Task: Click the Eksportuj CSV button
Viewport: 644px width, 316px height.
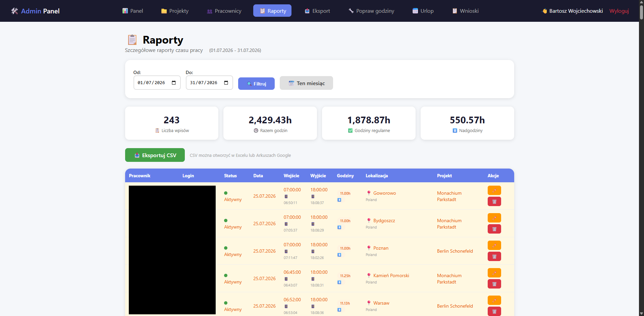Action: [155, 155]
